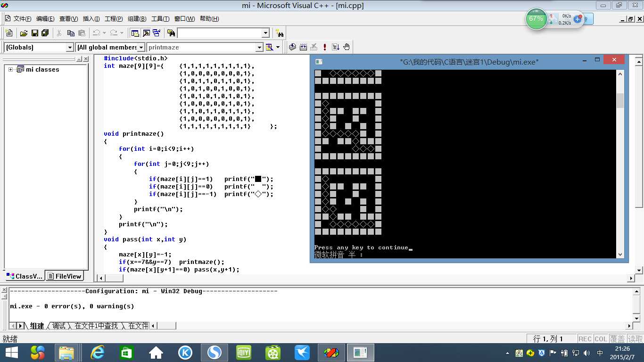
Task: Click the 67% floating memory widget
Action: coord(536,19)
